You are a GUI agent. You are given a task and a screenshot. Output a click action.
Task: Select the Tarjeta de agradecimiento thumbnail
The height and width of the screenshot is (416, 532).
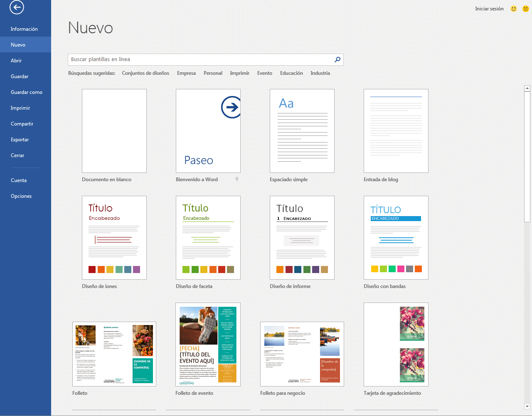click(x=396, y=345)
